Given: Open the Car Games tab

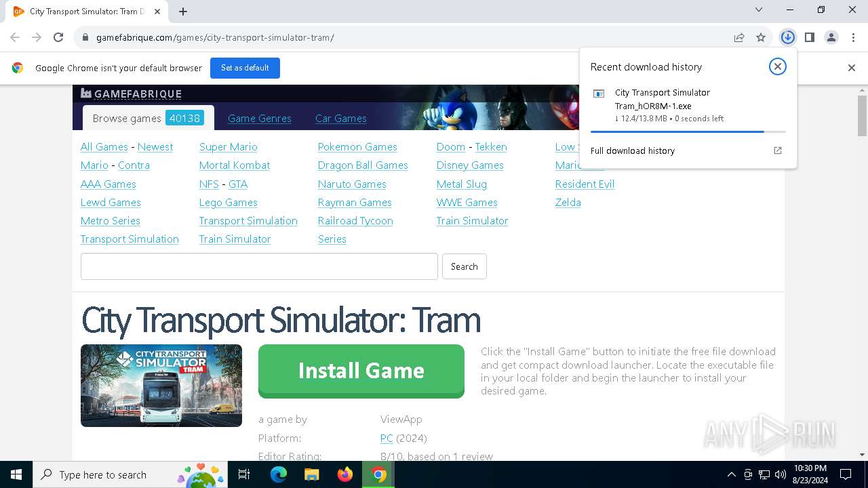Looking at the screenshot, I should (x=341, y=118).
